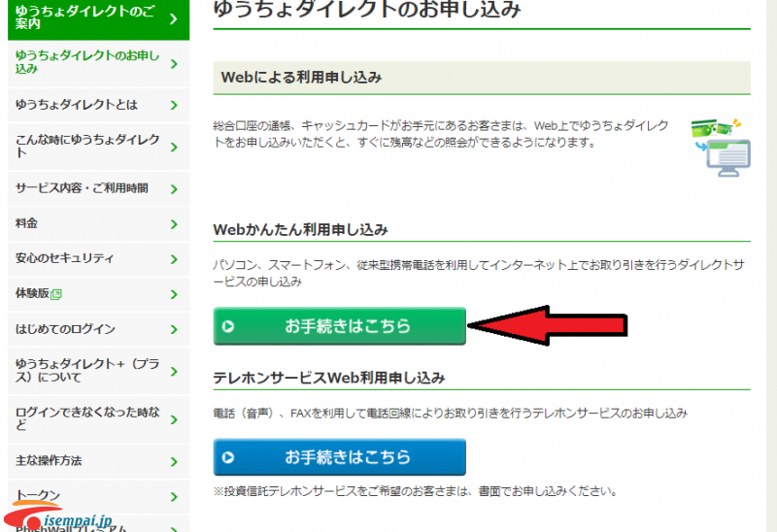Image resolution: width=777 pixels, height=532 pixels.
Task: Click the Webかんたん利用申し込み heading
Action: point(300,230)
